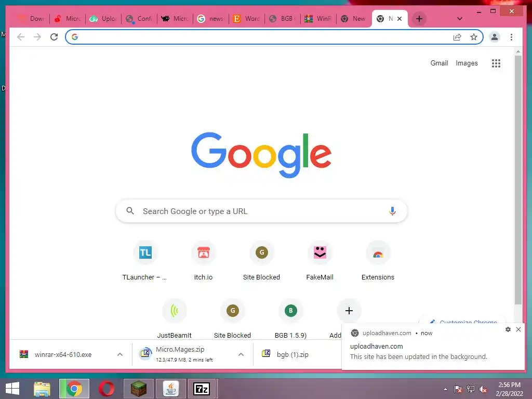The height and width of the screenshot is (399, 532).
Task: Open the Chrome profile avatar
Action: coord(495,37)
